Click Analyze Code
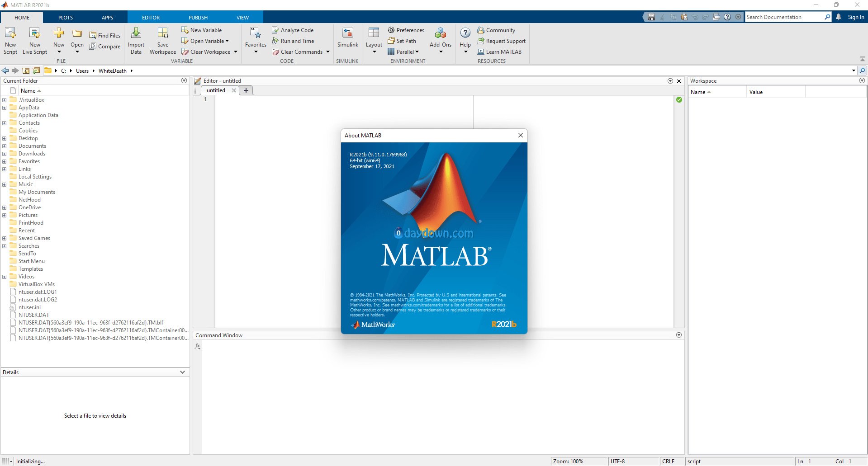 click(x=293, y=30)
